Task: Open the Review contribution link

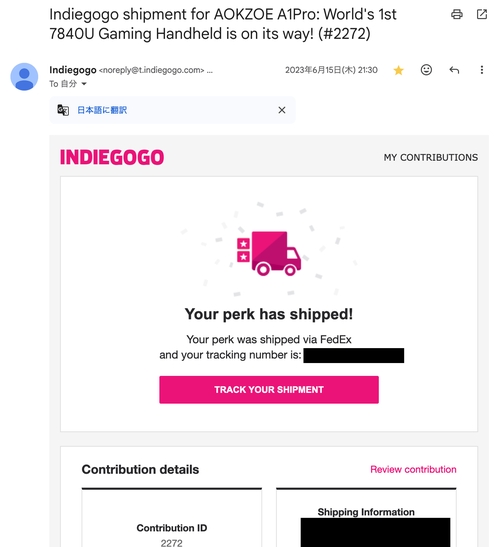Action: click(413, 470)
